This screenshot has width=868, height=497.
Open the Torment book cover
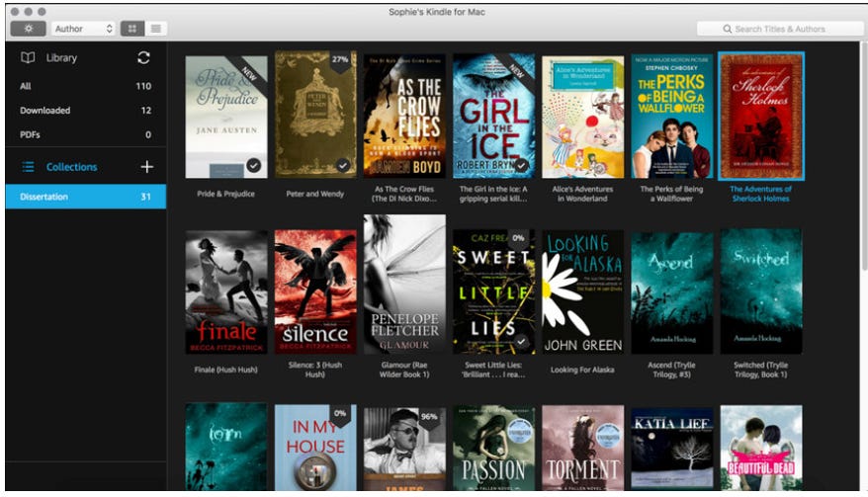coord(583,449)
